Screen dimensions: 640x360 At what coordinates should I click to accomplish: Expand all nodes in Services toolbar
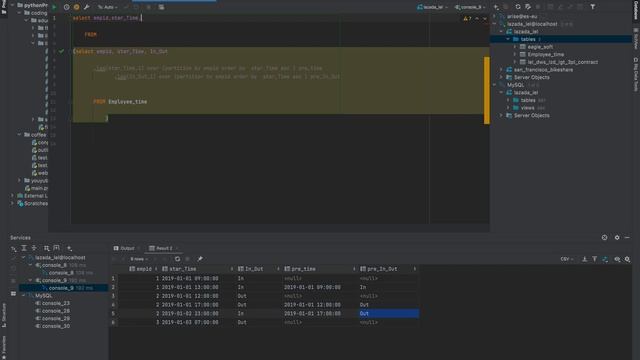(x=24, y=248)
